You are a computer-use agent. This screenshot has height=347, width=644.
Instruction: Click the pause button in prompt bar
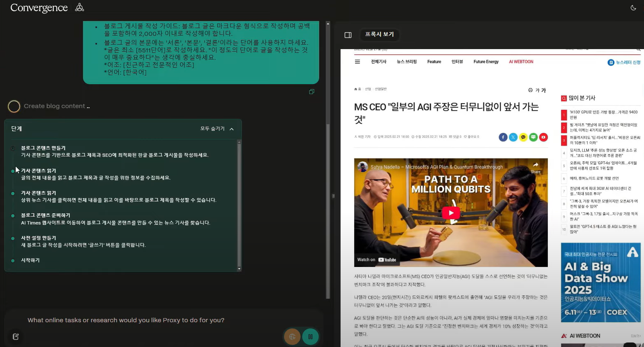310,337
